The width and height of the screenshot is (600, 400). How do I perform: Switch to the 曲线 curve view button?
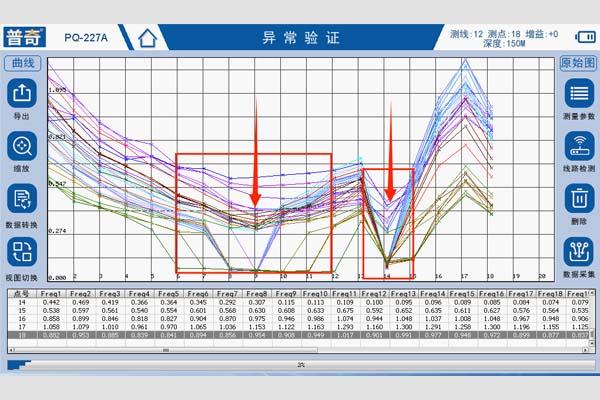point(23,63)
